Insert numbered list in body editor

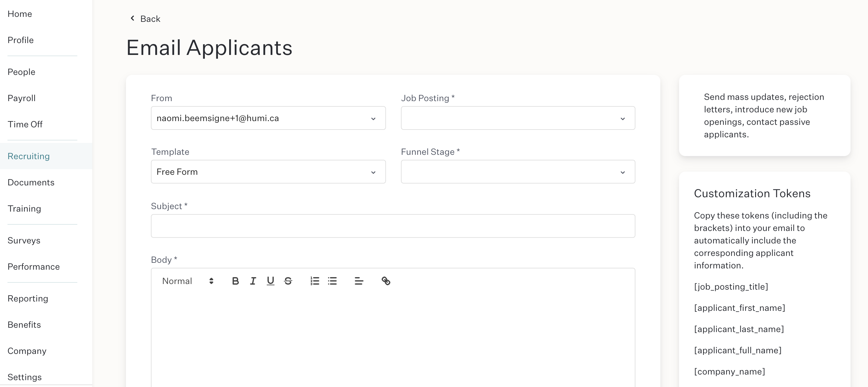click(x=315, y=281)
